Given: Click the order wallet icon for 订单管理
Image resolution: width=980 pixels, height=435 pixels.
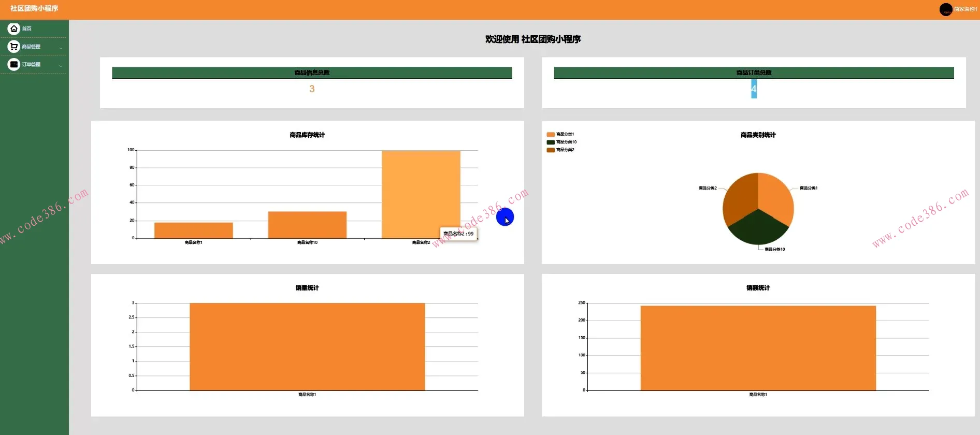Looking at the screenshot, I should pos(14,65).
